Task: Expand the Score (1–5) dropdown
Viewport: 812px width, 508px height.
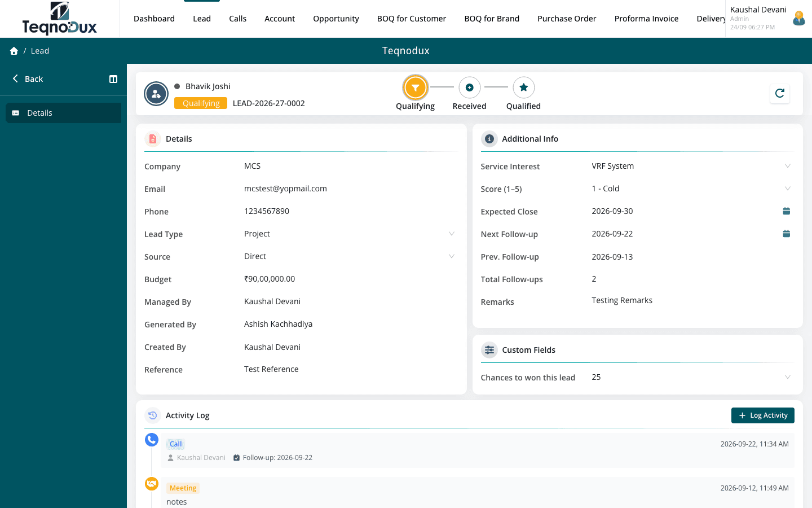Action: click(x=788, y=189)
